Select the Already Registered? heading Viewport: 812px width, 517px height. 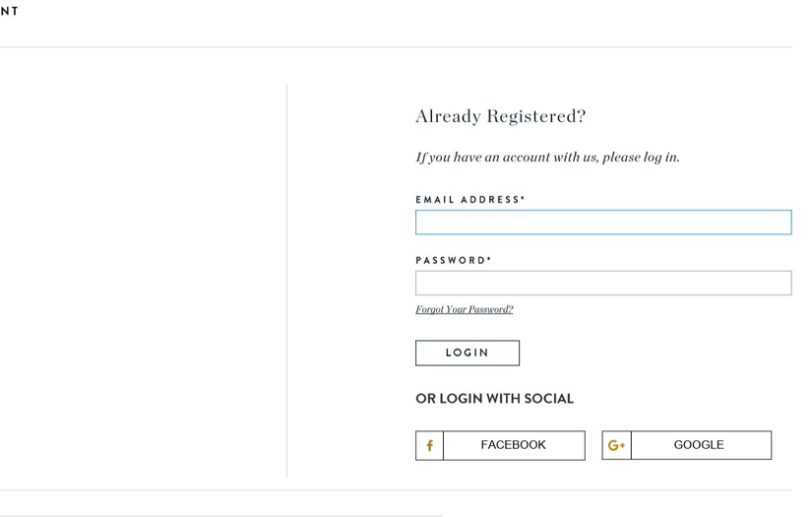[x=500, y=116]
